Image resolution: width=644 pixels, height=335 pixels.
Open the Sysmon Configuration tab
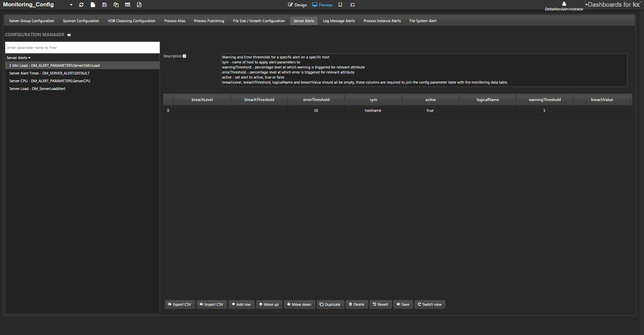pos(81,21)
